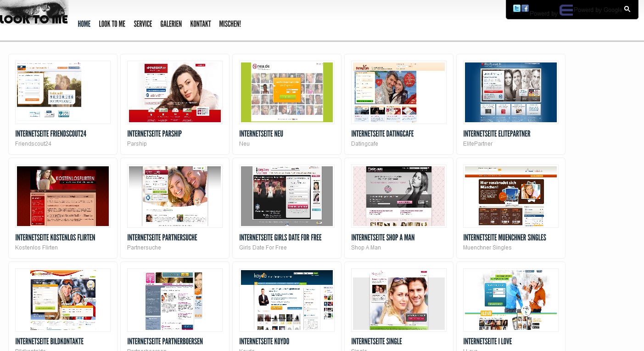Screen dimensions: 644x351
Task: Open the Single site thumbnail
Action: pos(399,300)
